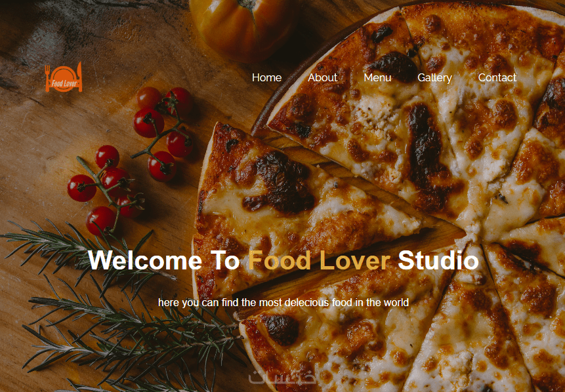
Task: Click the word "Studio" in the heading
Action: click(x=438, y=260)
